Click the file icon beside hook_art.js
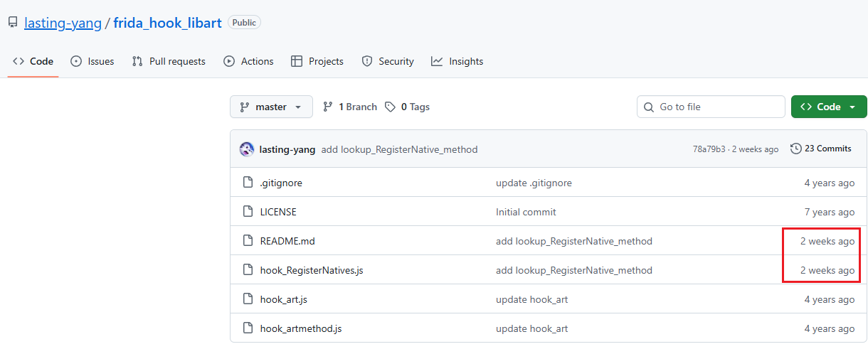This screenshot has width=868, height=349. coord(248,299)
